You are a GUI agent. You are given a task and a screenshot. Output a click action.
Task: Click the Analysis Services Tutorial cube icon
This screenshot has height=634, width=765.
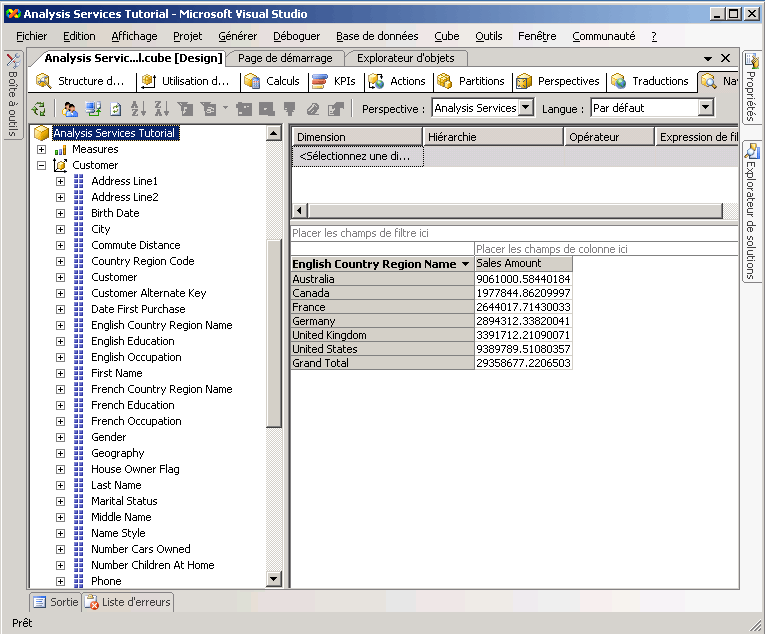(x=41, y=133)
